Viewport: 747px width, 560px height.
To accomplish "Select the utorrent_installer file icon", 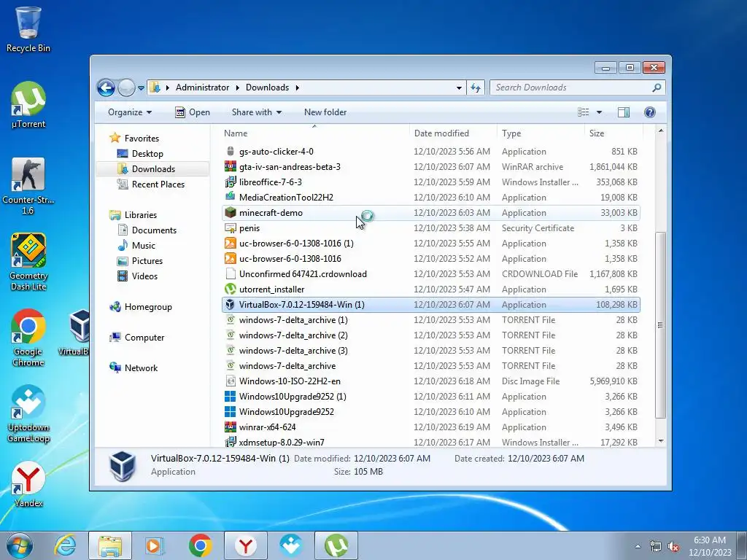I will [x=230, y=289].
